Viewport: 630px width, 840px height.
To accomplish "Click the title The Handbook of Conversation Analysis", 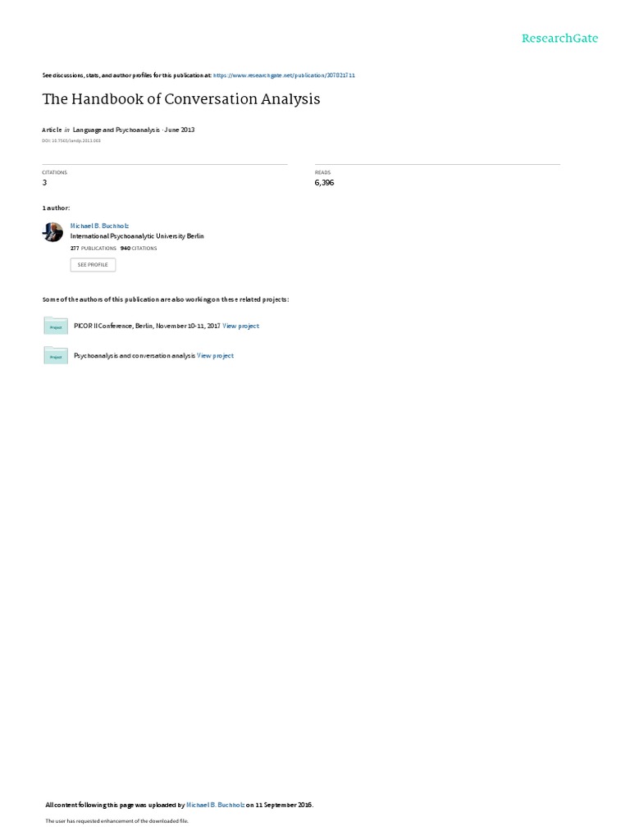I will 181,99.
